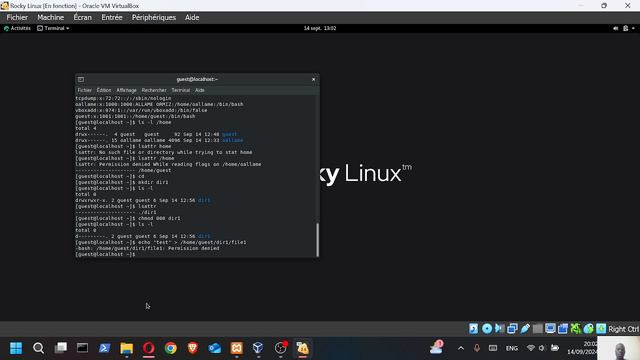This screenshot has width=640, height=360.
Task: Open the terminal's Édition menu
Action: pyautogui.click(x=104, y=90)
